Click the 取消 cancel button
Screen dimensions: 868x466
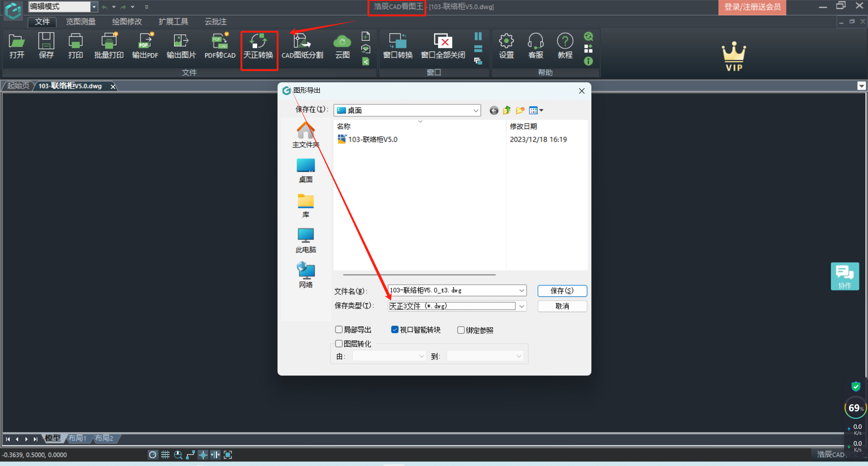(x=562, y=306)
